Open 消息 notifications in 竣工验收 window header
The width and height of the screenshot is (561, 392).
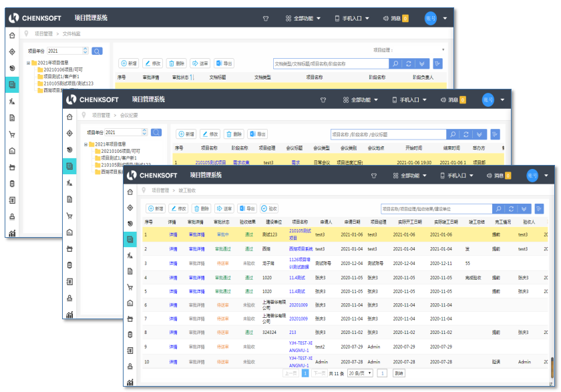point(498,176)
